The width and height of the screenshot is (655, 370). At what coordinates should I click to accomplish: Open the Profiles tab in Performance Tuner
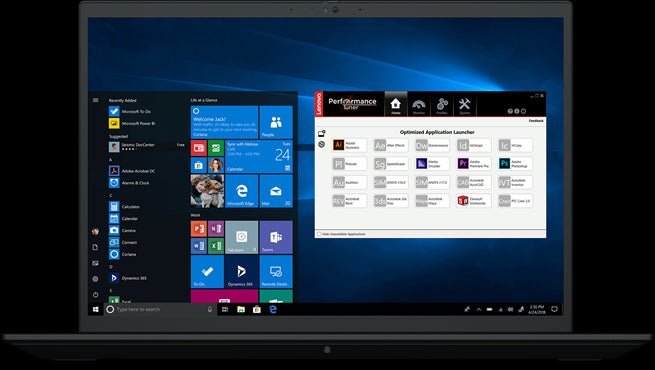click(442, 105)
